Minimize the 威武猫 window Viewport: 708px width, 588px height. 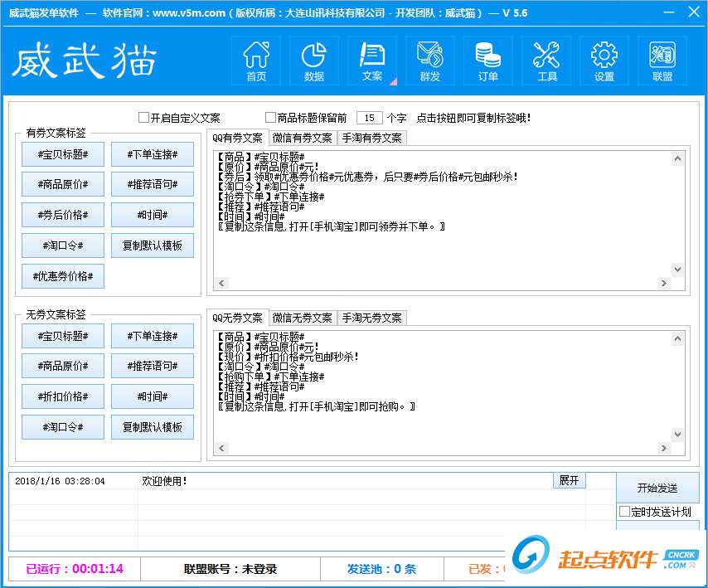[669, 12]
